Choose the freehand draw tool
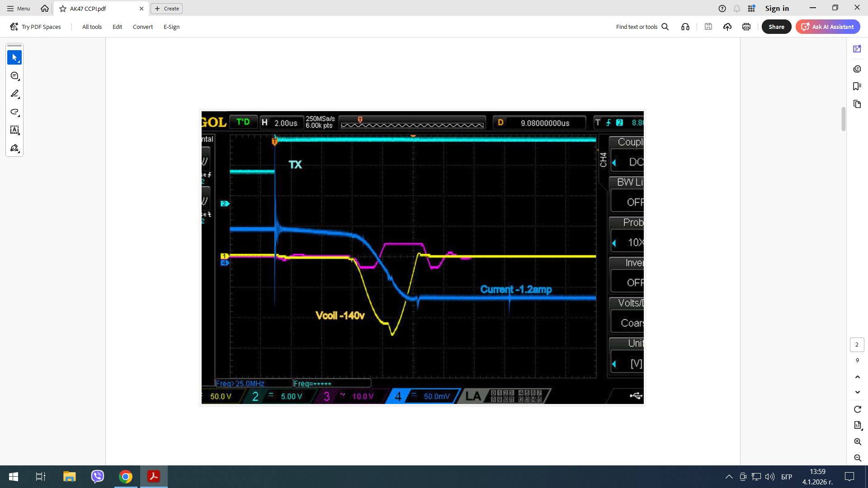868x488 pixels. click(14, 112)
